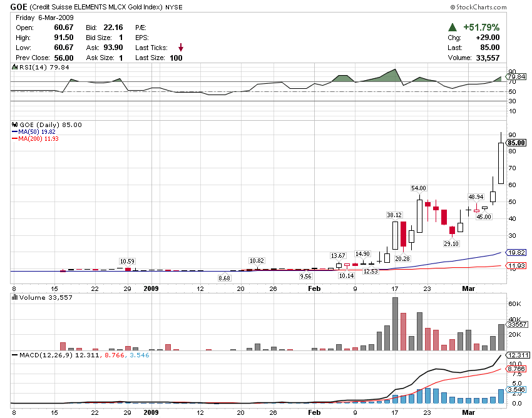Click the P/E label
Screen dimensions: 532x418
[x=140, y=28]
